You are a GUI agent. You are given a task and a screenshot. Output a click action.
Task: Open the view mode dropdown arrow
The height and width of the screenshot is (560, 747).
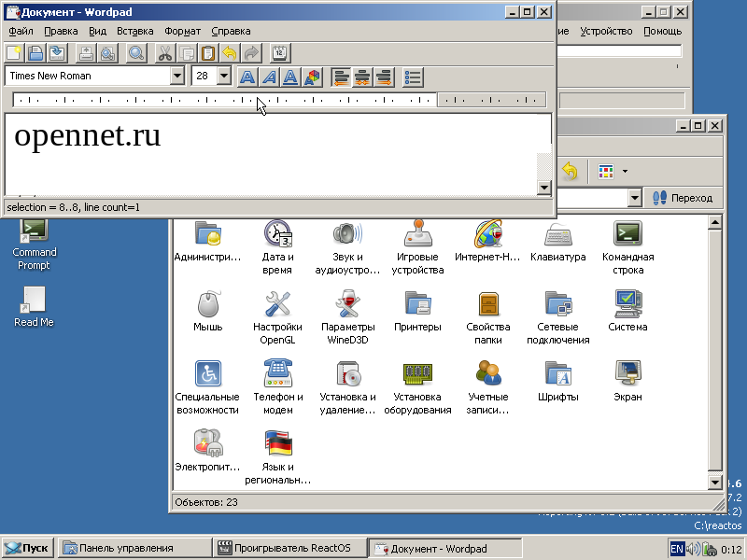[624, 172]
